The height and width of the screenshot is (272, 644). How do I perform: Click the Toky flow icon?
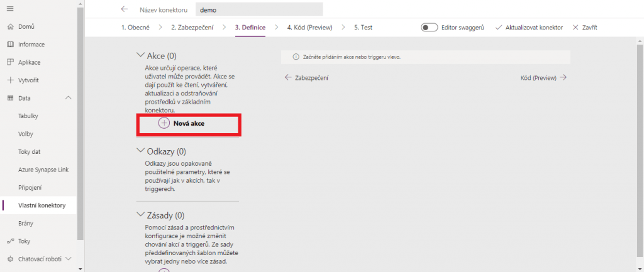[10, 241]
